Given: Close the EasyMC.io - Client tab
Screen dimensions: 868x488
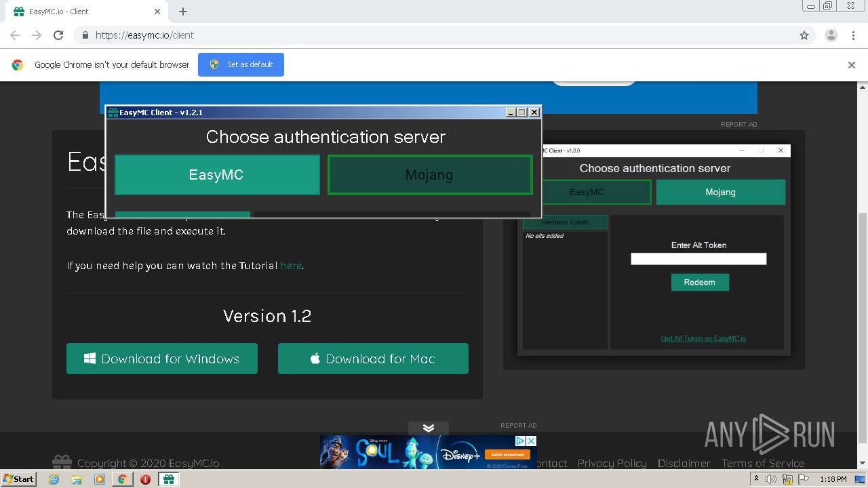Looking at the screenshot, I should point(157,12).
